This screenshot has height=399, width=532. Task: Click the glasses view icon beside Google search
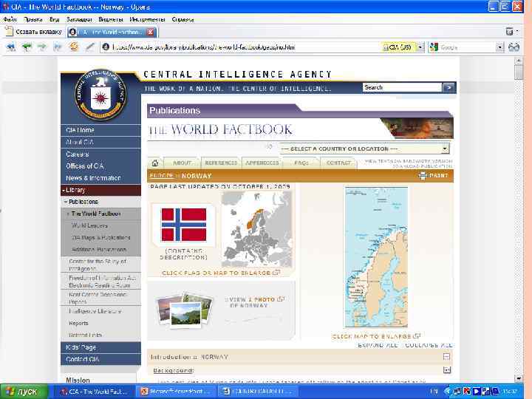tap(514, 47)
